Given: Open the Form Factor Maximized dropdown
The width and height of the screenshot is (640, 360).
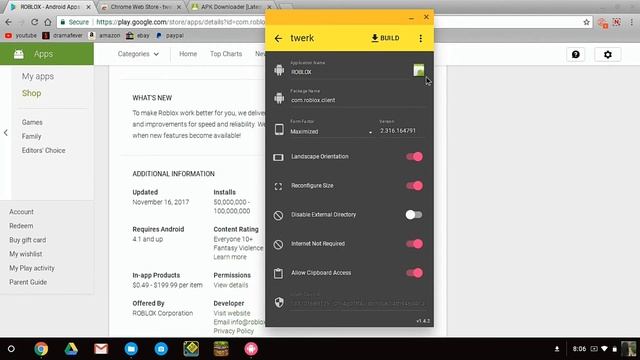Looking at the screenshot, I should (331, 131).
